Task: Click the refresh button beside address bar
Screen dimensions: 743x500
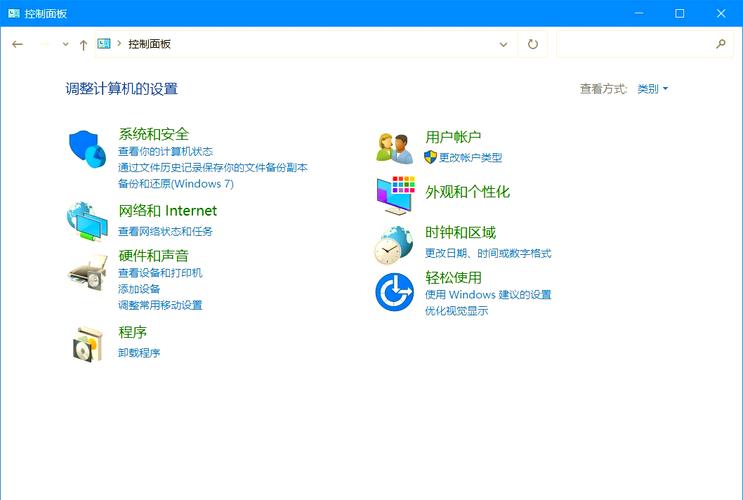Action: tap(533, 44)
